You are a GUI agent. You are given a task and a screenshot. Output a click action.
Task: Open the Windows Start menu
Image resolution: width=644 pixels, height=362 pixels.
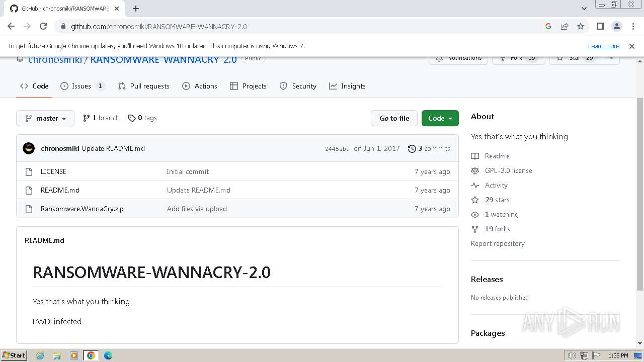[14, 355]
